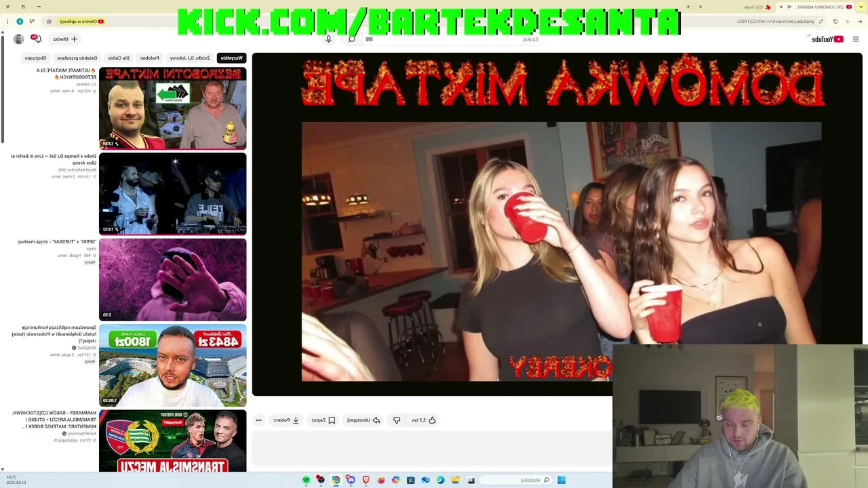The height and width of the screenshot is (488, 868).
Task: Switch to Chrome on the taskbar
Action: [336, 481]
